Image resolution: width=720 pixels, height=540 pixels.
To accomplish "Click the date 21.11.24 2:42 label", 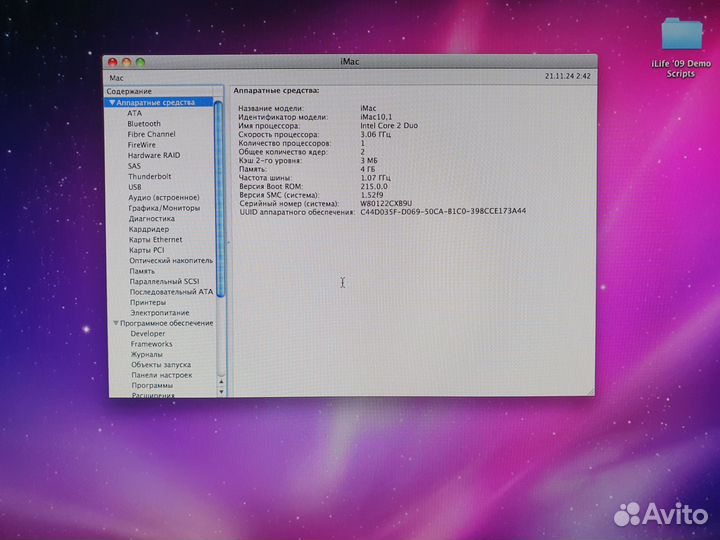I will click(x=568, y=76).
